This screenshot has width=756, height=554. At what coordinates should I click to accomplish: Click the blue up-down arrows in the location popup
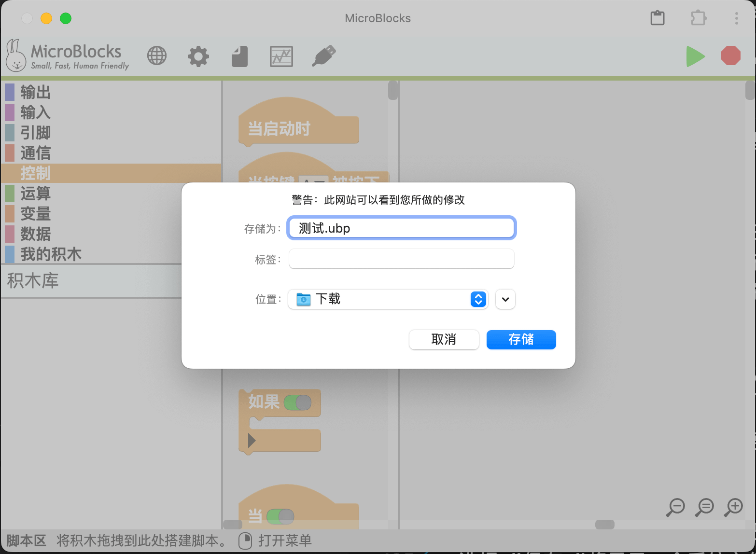pyautogui.click(x=478, y=299)
